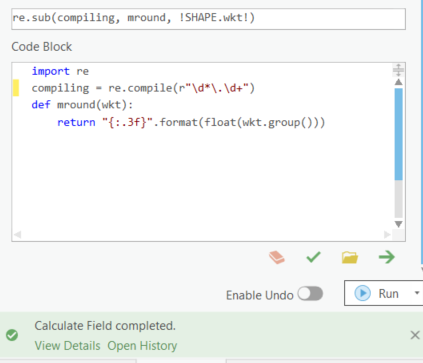Click the code block scroll down arrow
This screenshot has height=363, width=423.
tap(398, 224)
